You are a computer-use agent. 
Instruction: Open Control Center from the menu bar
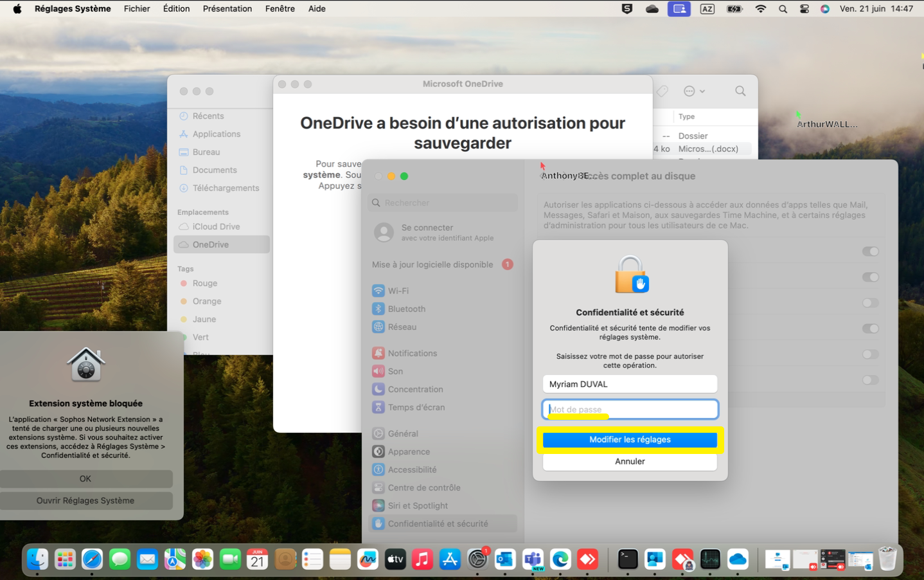click(804, 9)
